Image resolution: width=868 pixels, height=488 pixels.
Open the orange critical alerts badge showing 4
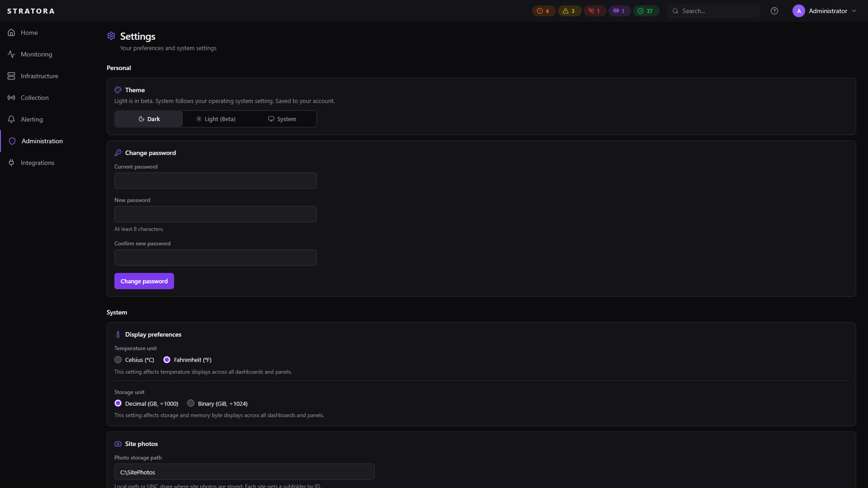(x=543, y=11)
